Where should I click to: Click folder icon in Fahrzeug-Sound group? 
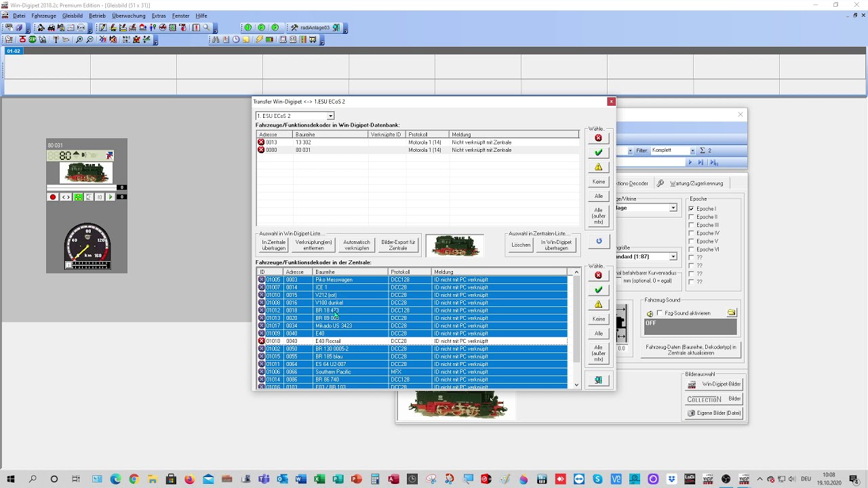click(732, 312)
